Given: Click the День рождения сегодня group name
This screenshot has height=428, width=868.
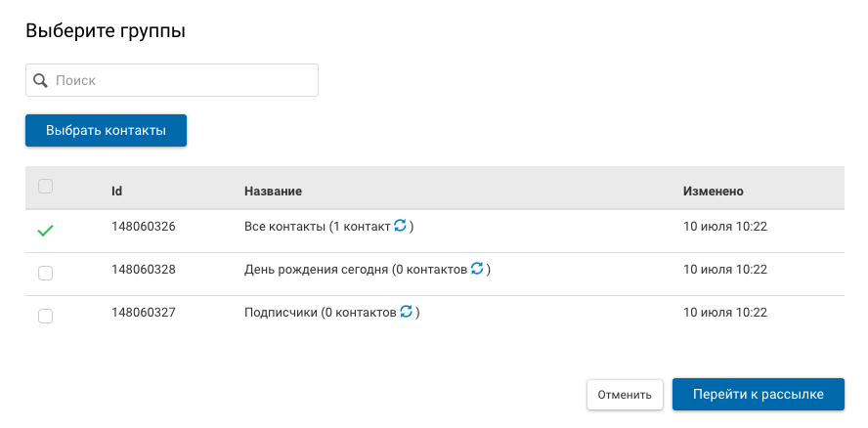Looking at the screenshot, I should (x=316, y=270).
